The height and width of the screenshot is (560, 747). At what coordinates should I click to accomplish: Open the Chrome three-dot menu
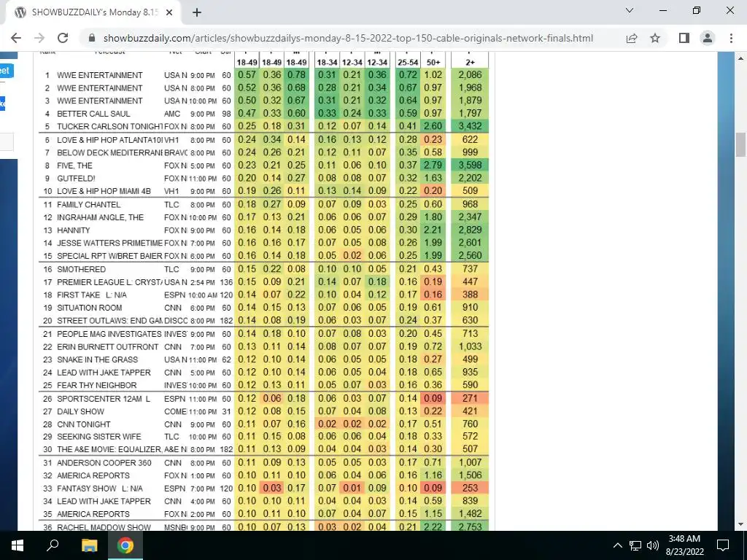(x=731, y=38)
